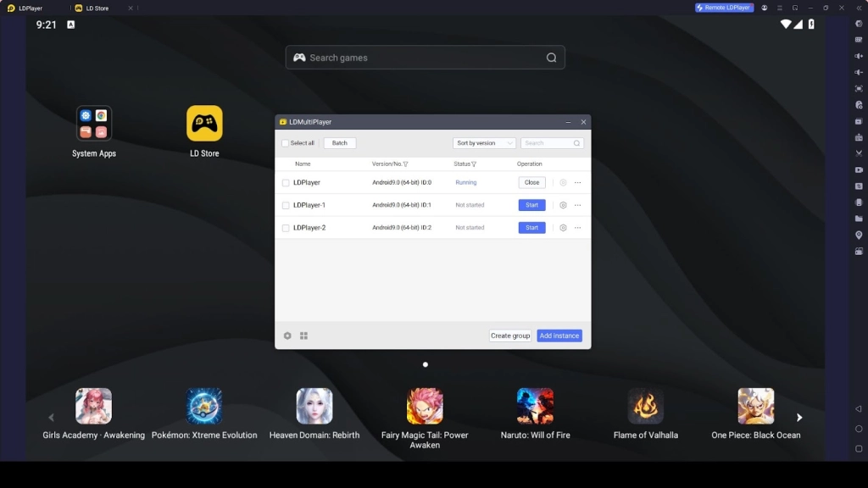This screenshot has width=868, height=488.
Task: Open Pokémon: Xtreme Evolution game
Action: pos(204,413)
